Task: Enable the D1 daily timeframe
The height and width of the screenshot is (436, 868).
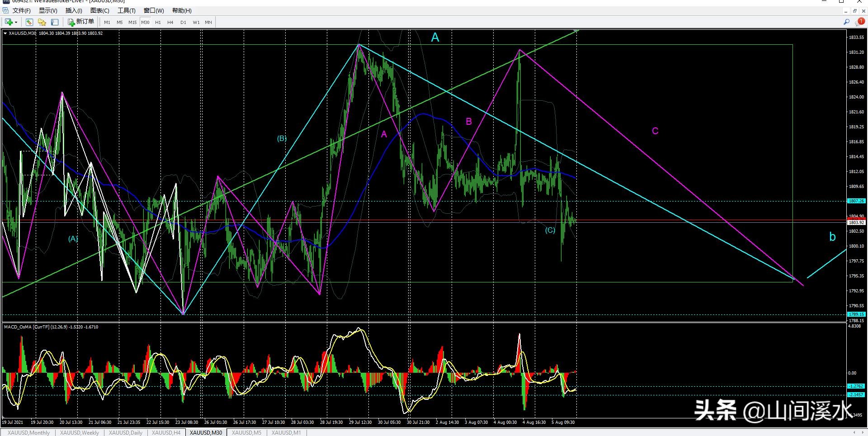Action: (183, 22)
